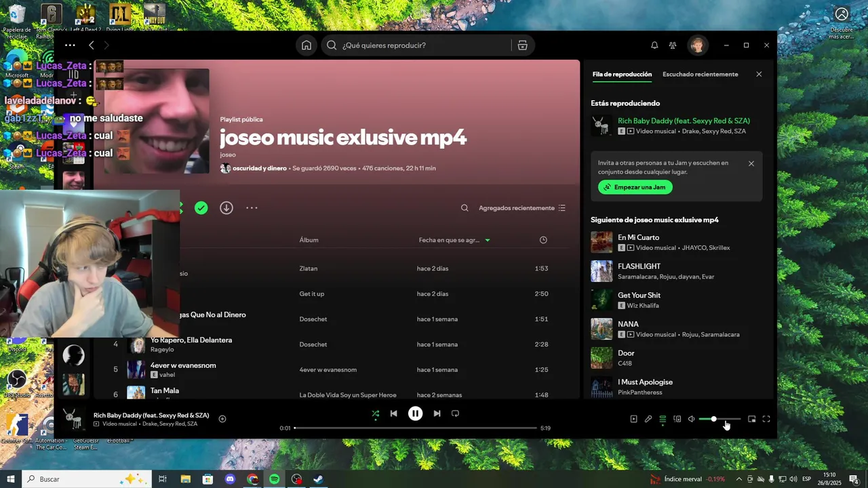
Task: Open the Spotify Home button
Action: (307, 45)
